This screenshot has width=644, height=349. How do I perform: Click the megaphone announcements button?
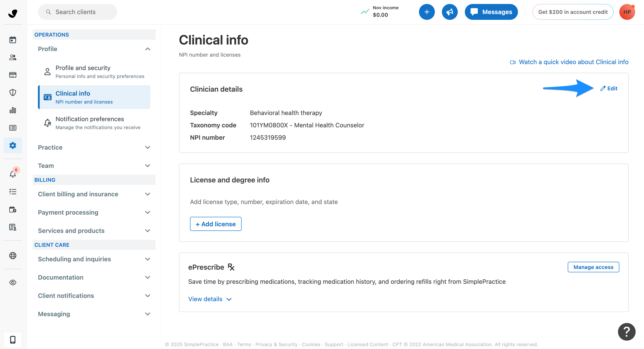point(450,12)
